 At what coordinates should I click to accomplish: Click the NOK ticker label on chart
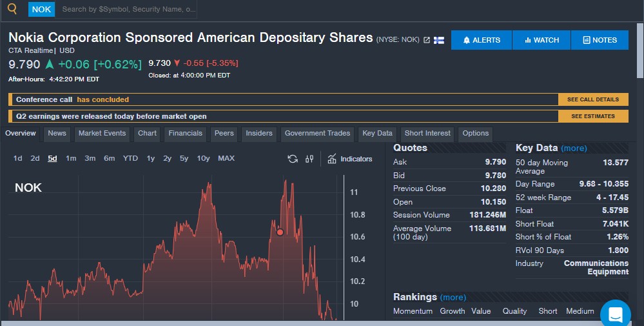point(28,187)
